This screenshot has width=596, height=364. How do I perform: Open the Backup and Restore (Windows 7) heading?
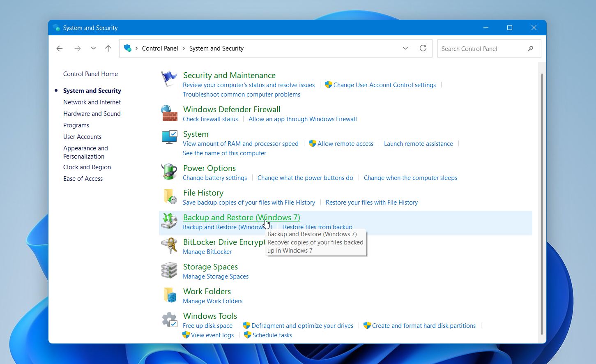pos(242,217)
